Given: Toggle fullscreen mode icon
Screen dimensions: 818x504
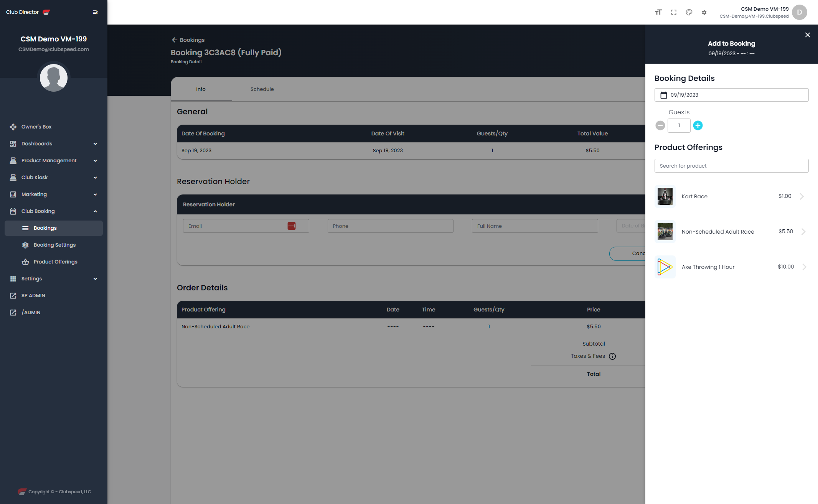Looking at the screenshot, I should click(x=674, y=12).
